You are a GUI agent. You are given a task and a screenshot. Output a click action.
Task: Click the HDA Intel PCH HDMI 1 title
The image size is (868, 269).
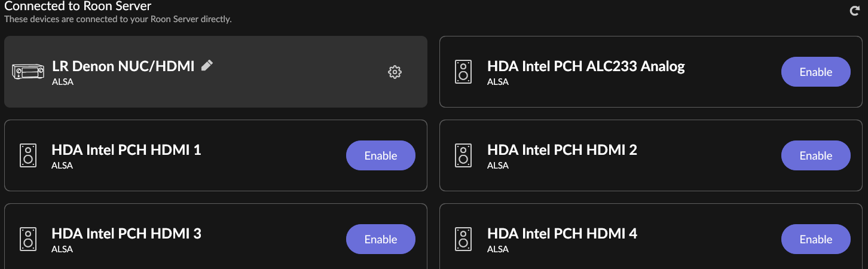point(126,149)
